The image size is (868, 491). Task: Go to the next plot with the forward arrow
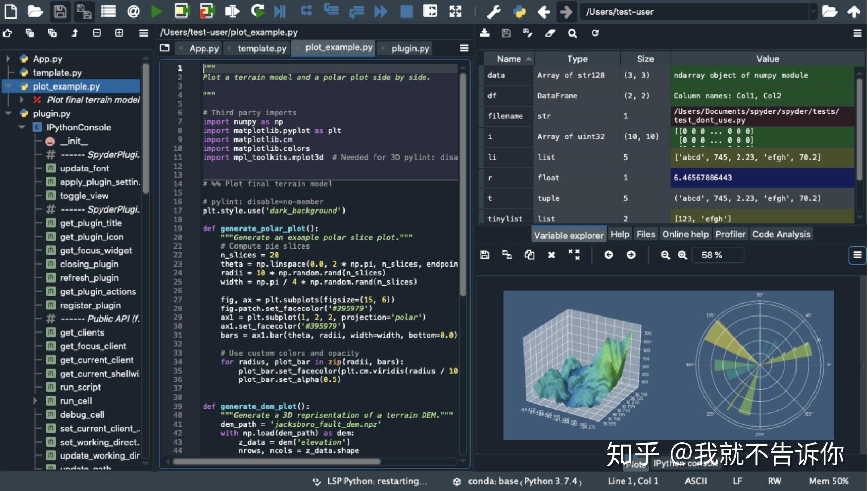631,255
